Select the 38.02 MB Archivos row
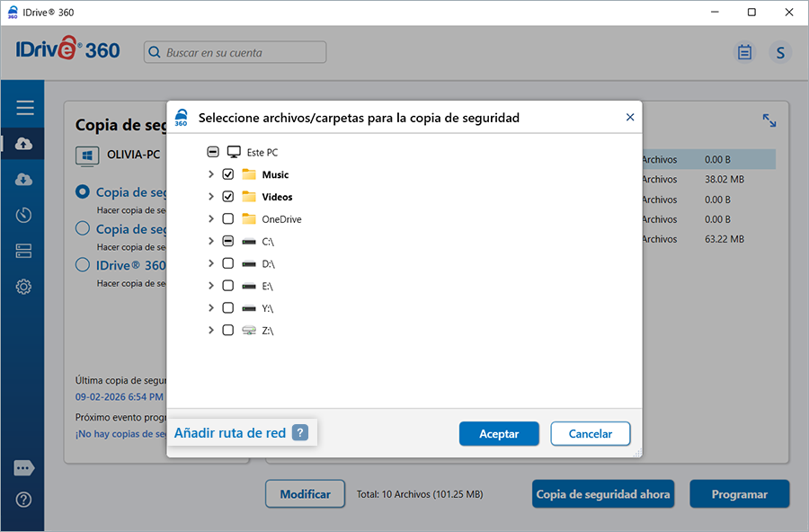 (708, 179)
